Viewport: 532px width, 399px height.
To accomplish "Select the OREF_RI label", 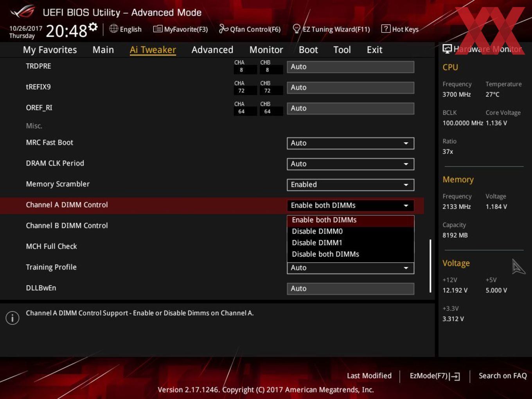I will point(39,108).
